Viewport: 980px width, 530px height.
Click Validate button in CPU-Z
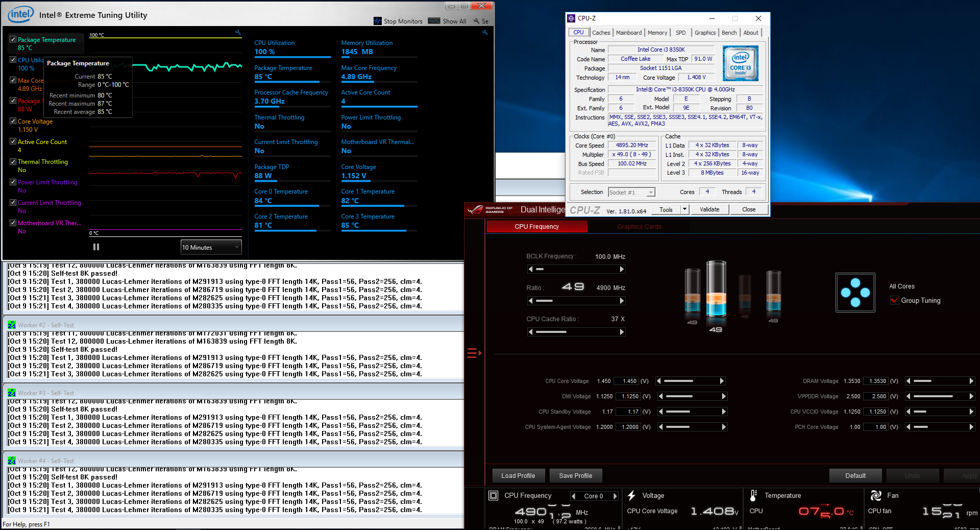click(x=709, y=209)
